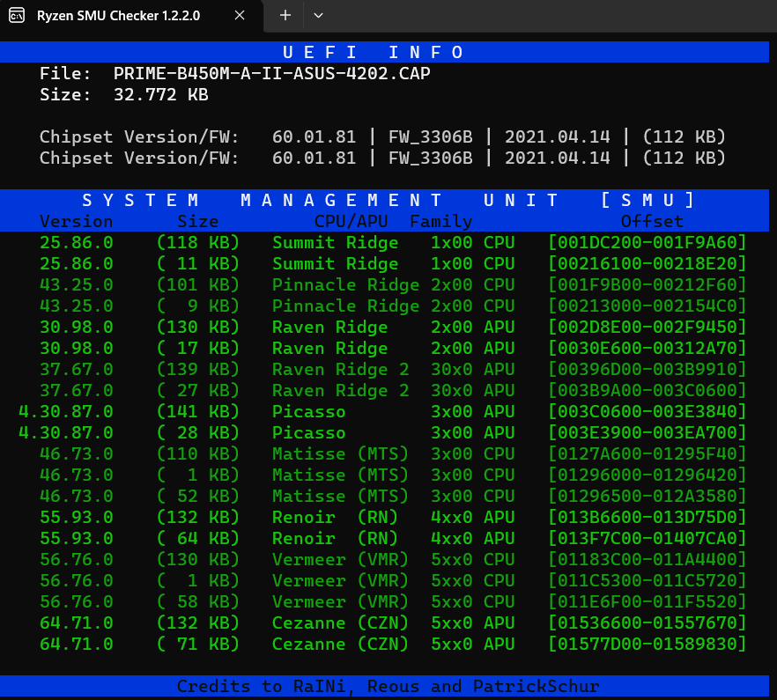This screenshot has width=777, height=700.
Task: Click the credits line RaINi, Reous and PatrickSchur
Action: 388,686
